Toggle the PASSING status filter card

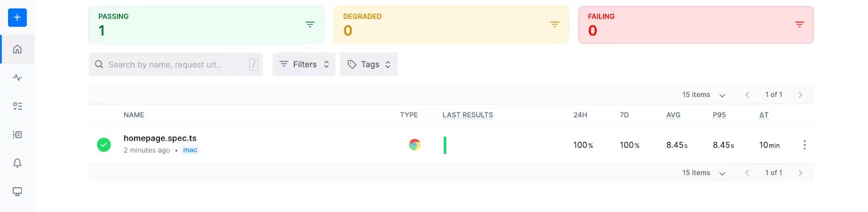coord(206,25)
